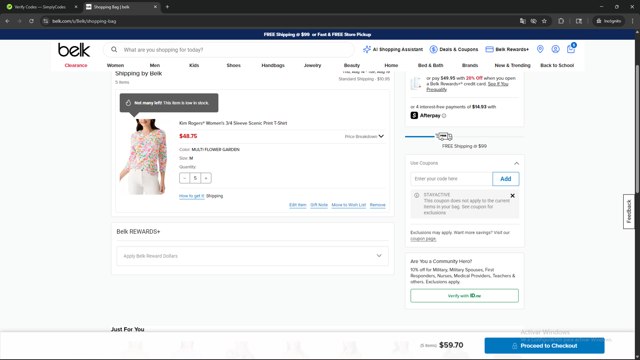Click Gift Note link

[319, 205]
